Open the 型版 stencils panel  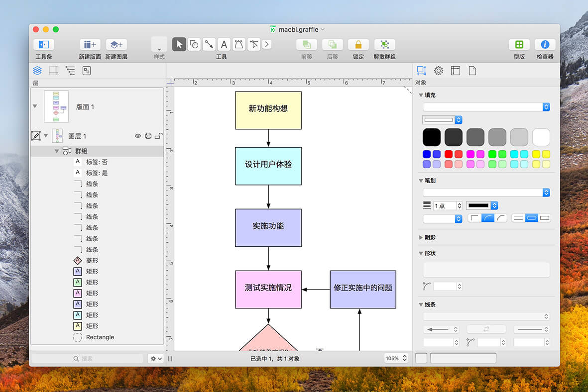(x=519, y=45)
